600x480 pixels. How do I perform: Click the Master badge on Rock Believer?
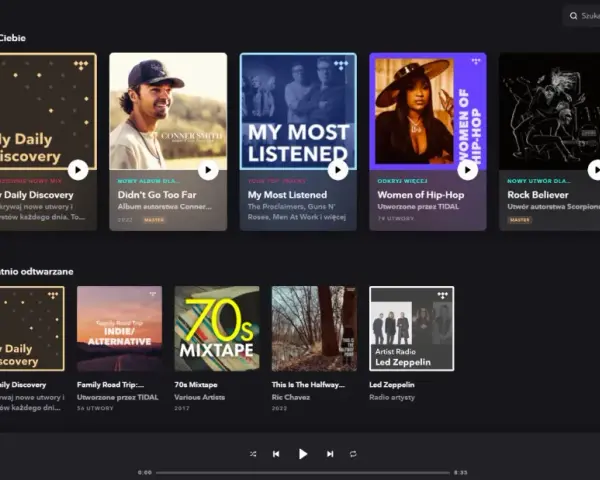(519, 220)
